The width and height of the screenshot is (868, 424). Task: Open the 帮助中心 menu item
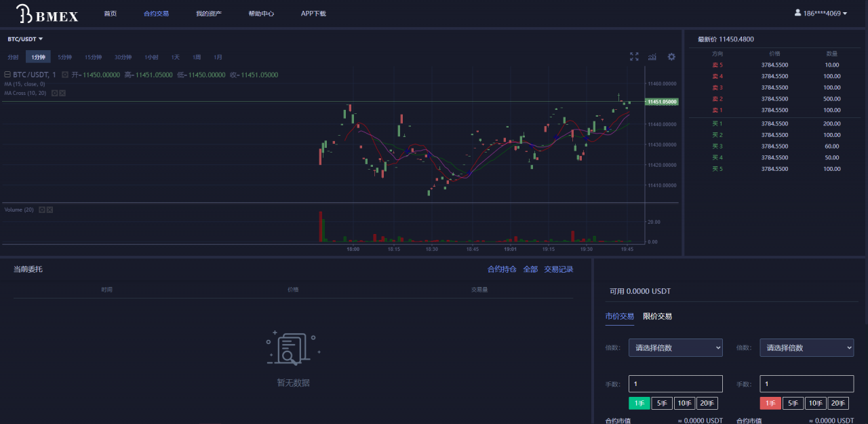[261, 13]
